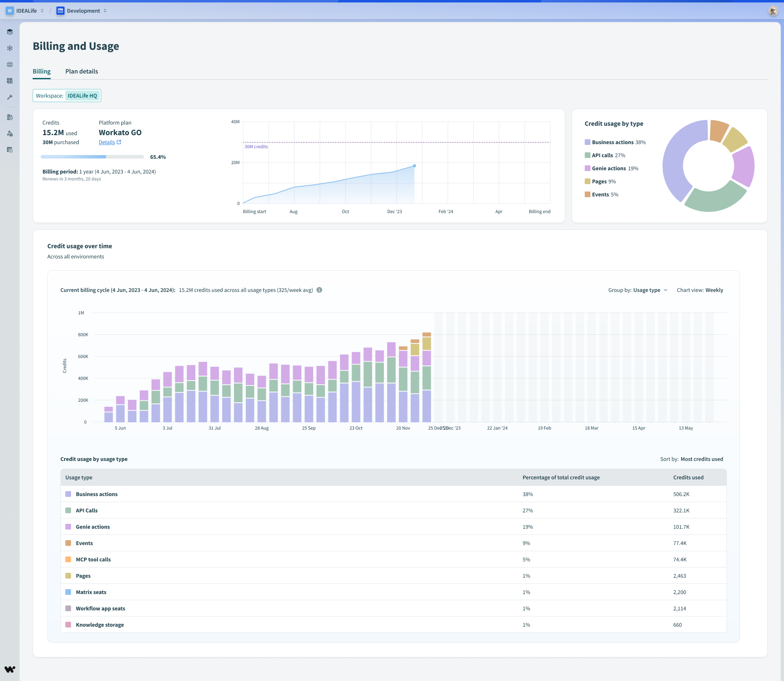Image resolution: width=784 pixels, height=681 pixels.
Task: Click the Workato GO plan name
Action: [x=120, y=133]
